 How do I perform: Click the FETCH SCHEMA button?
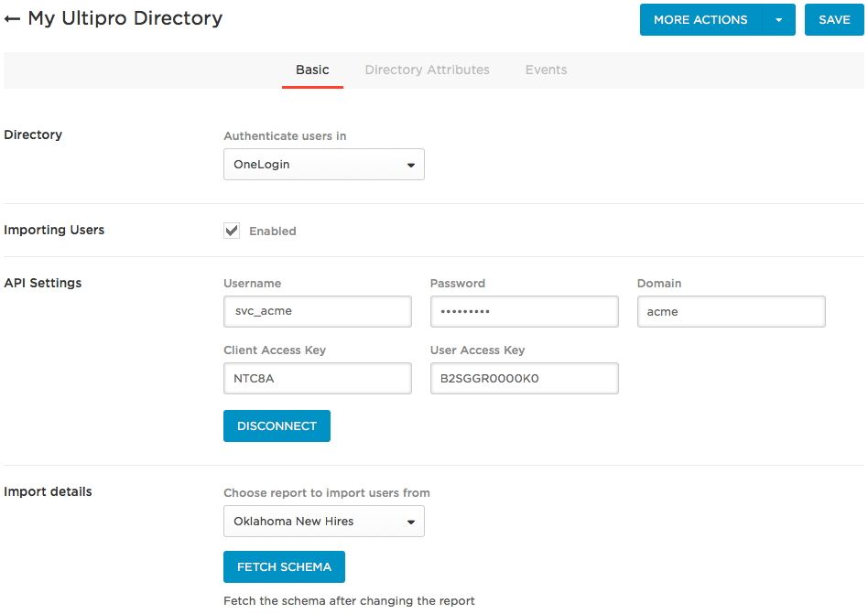pos(284,567)
